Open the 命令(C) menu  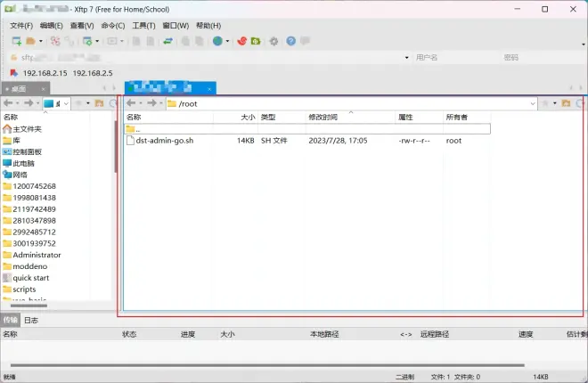click(113, 26)
